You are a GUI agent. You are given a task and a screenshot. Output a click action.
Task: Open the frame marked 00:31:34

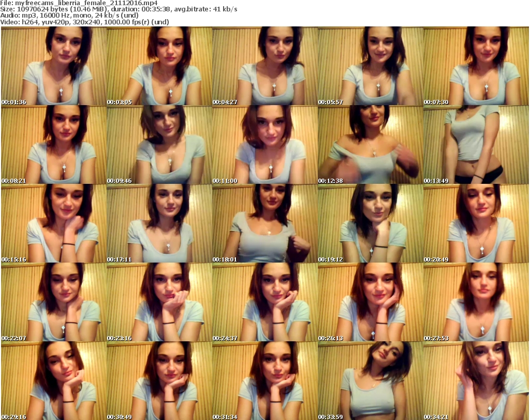[x=264, y=381]
